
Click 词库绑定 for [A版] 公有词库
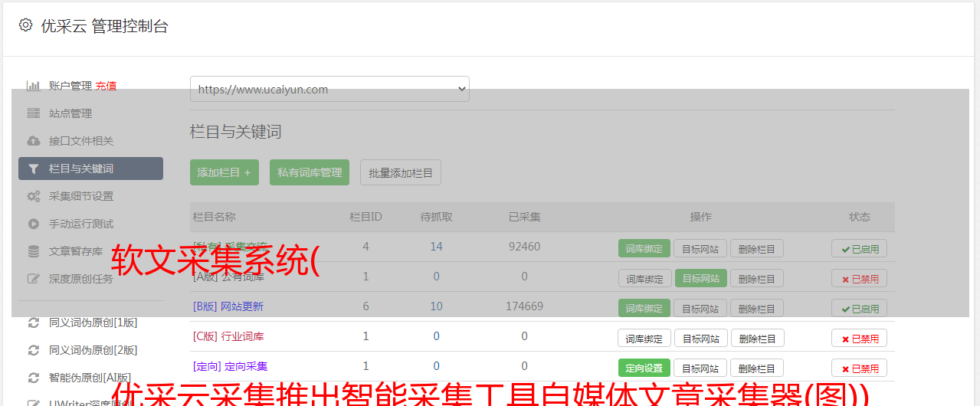[x=644, y=278]
